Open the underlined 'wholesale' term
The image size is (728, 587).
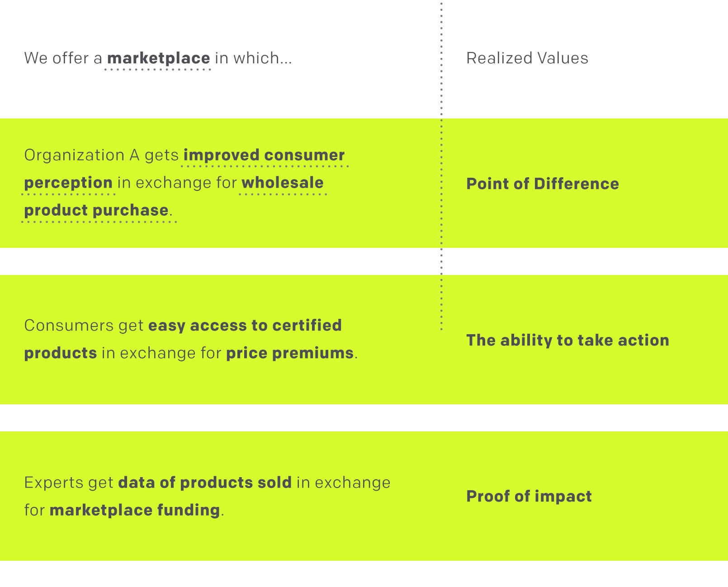283,183
